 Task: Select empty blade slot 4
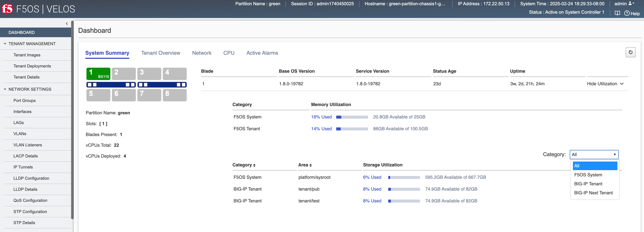tap(175, 74)
